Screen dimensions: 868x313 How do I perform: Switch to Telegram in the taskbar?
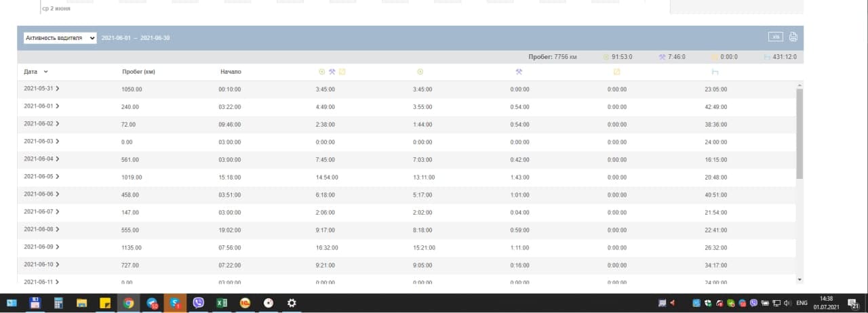click(152, 304)
